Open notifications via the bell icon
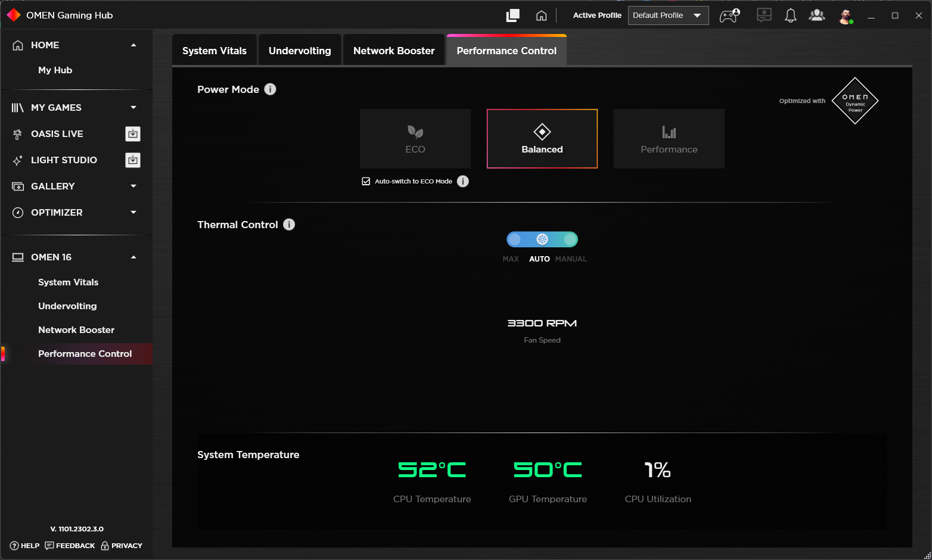 pos(790,15)
